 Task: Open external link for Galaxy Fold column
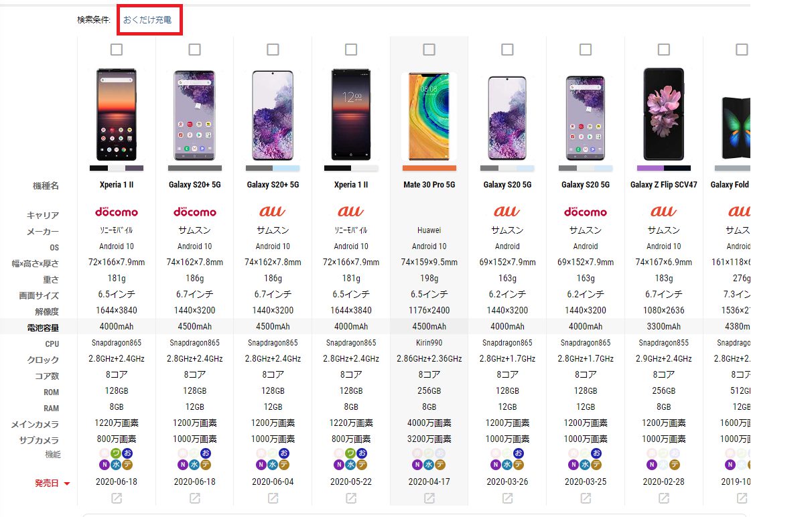(x=742, y=498)
